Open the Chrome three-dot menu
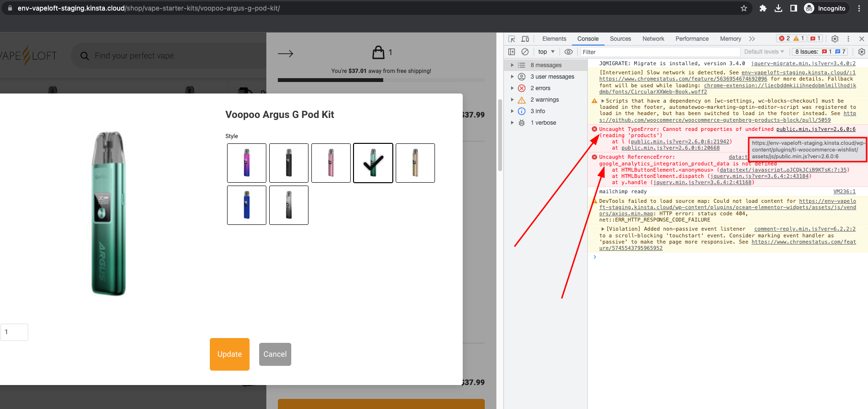This screenshot has height=409, width=868. (x=859, y=8)
